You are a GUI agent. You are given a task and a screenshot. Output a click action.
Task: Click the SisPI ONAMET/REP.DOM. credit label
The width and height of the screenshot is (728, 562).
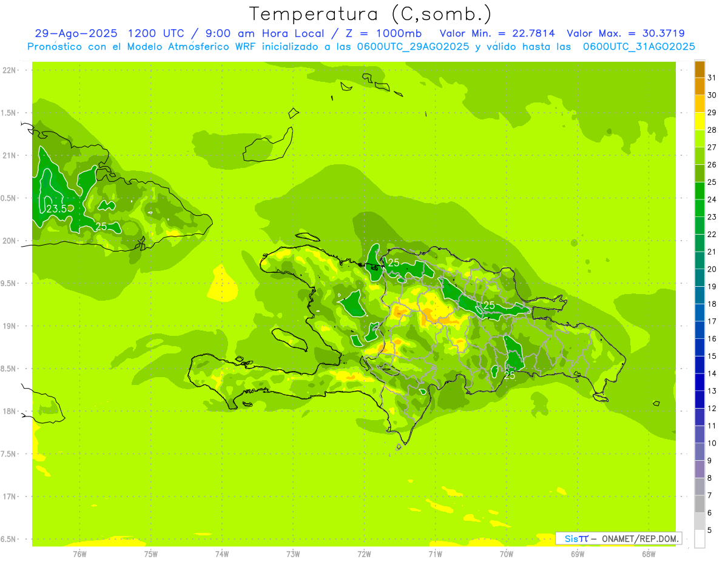(x=618, y=538)
